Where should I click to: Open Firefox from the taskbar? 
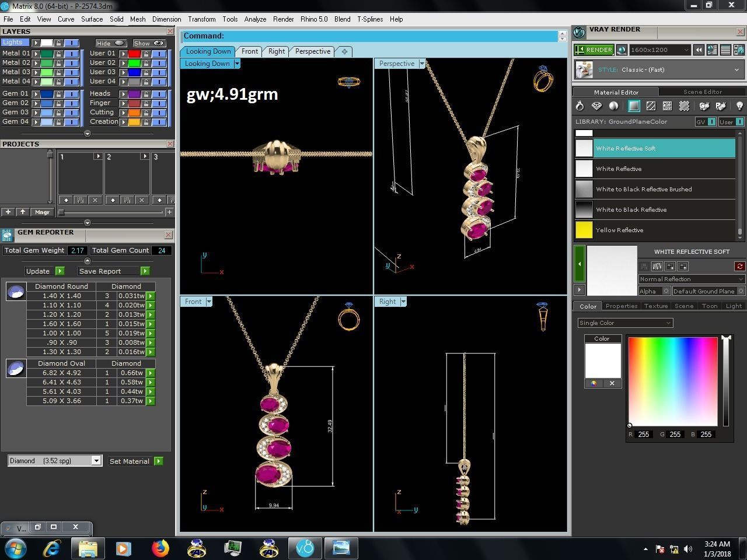(x=160, y=548)
